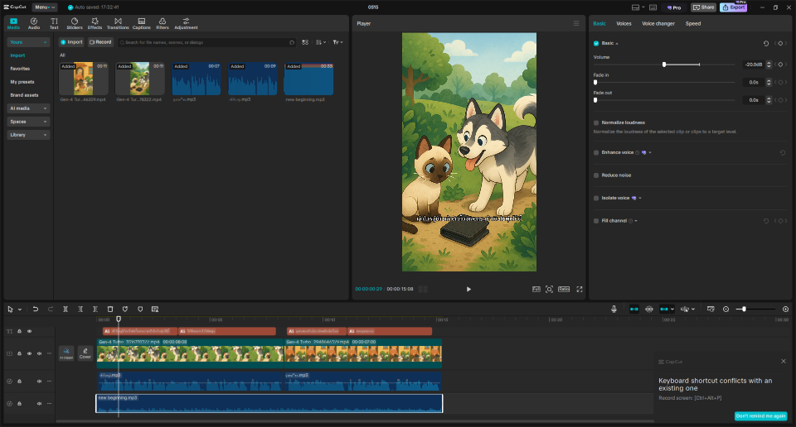Switch to the Voice changer tab
Viewport: 796px width, 427px height.
coord(658,23)
